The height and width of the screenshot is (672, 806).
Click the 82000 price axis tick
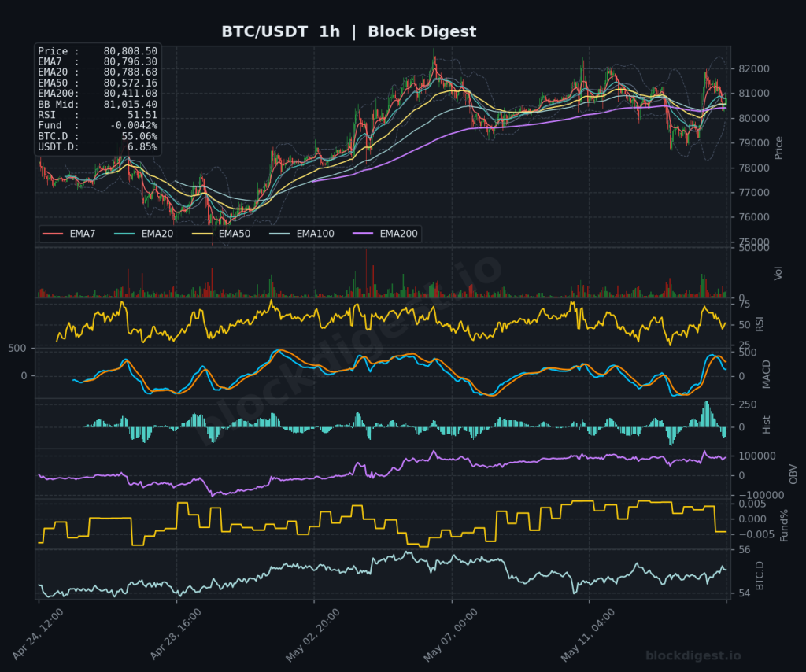tap(753, 68)
